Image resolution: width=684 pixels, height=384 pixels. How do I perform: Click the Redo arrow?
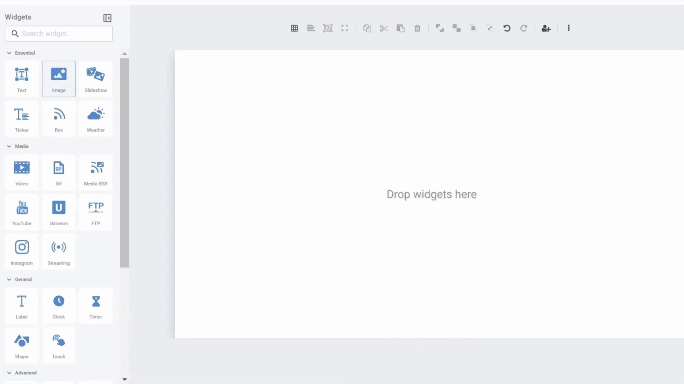point(523,28)
